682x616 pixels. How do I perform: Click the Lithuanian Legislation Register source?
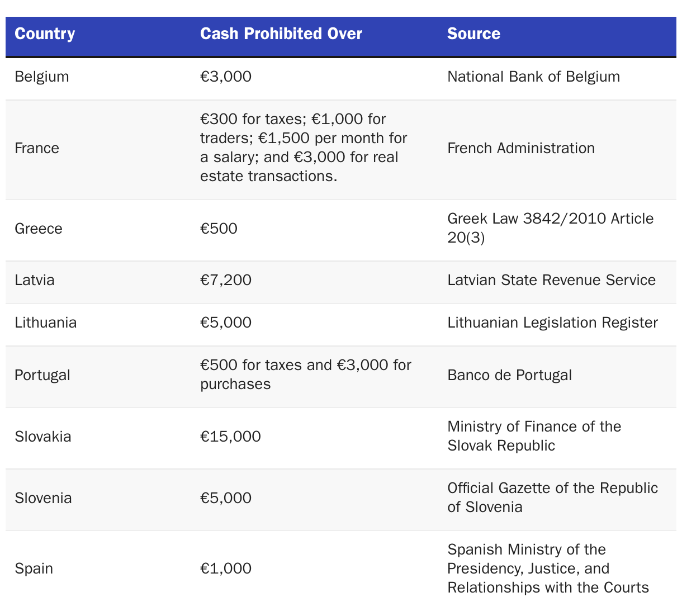(x=552, y=323)
